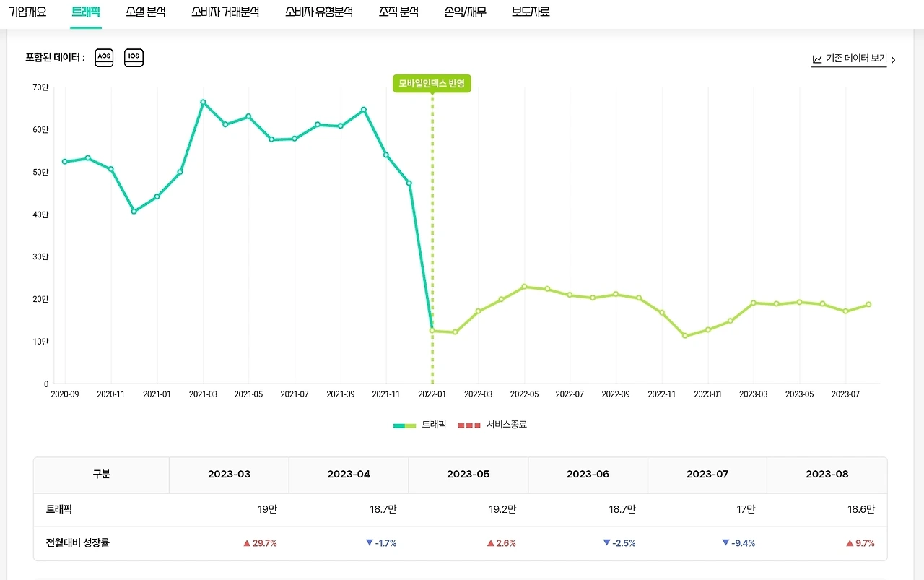Open the 보도자료 tab
The width and height of the screenshot is (924, 580).
pyautogui.click(x=531, y=12)
